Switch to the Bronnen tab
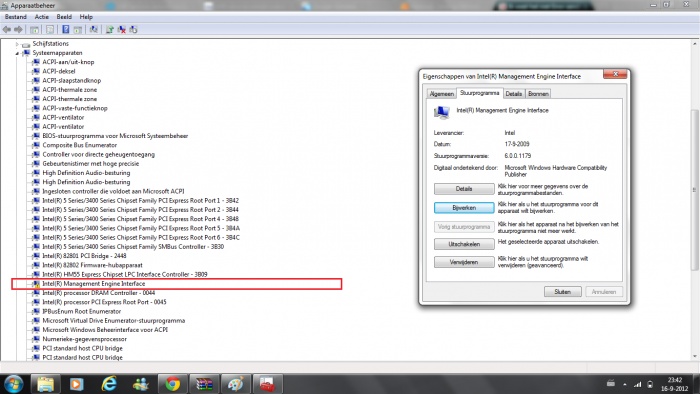This screenshot has width=700, height=394. coord(538,94)
